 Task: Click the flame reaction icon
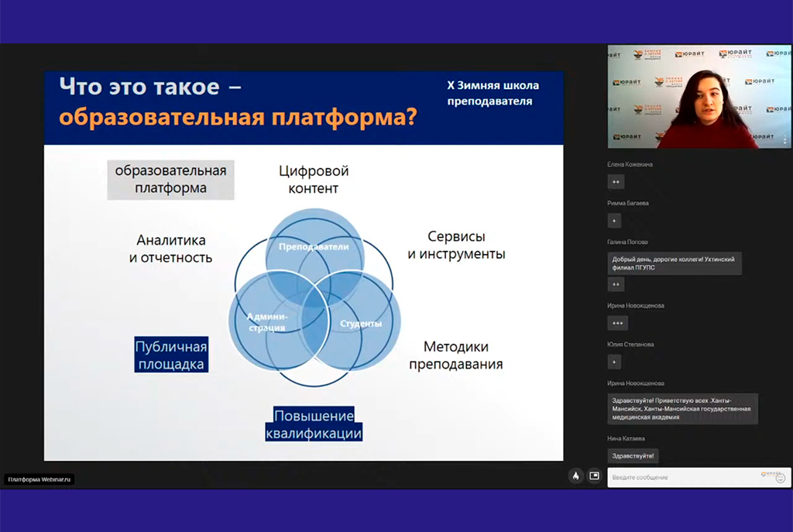[x=575, y=476]
